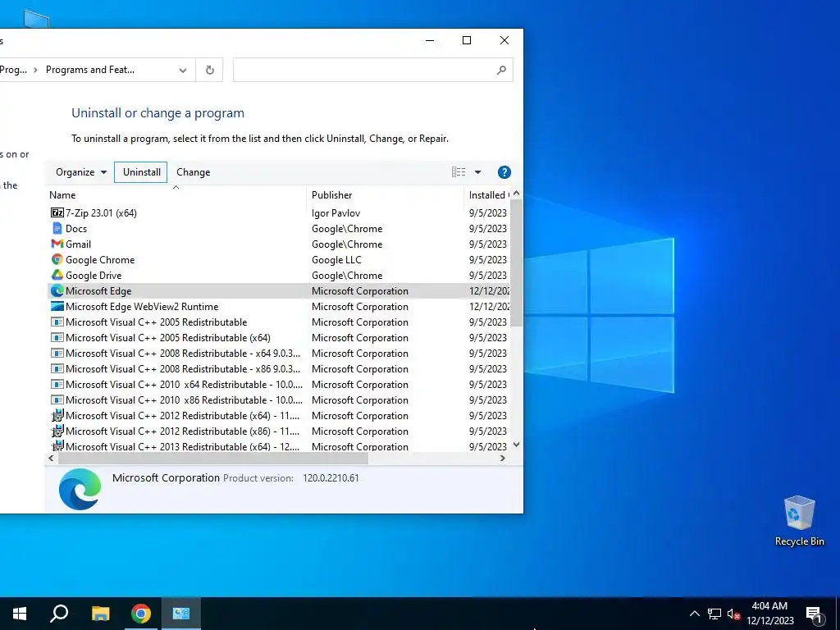Open File Explorer from the taskbar

click(100, 614)
